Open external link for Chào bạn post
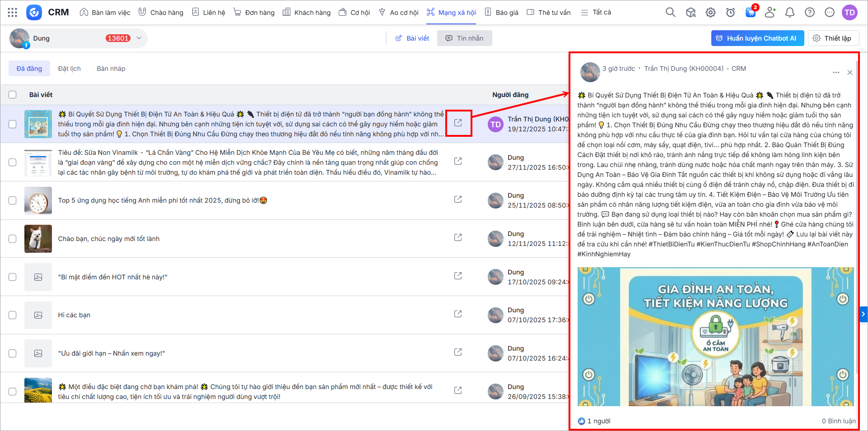The width and height of the screenshot is (868, 431). 458,237
